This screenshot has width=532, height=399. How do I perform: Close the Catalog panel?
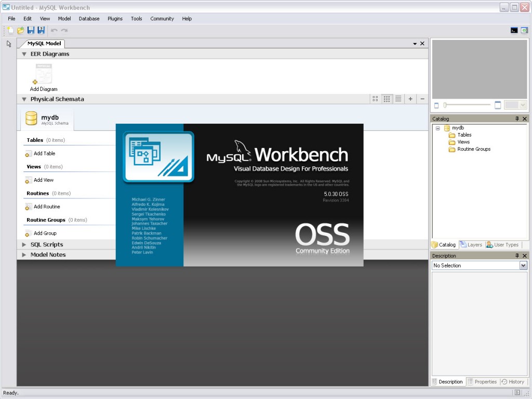[525, 118]
